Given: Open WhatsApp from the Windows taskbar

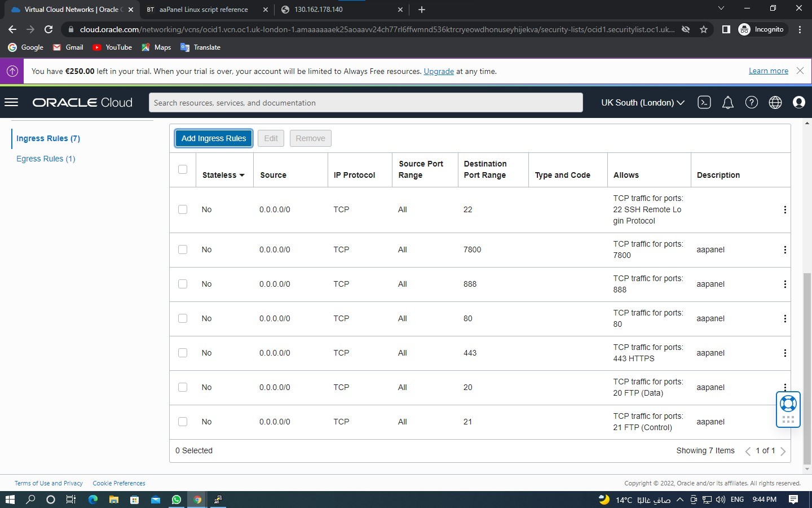Looking at the screenshot, I should pyautogui.click(x=176, y=500).
